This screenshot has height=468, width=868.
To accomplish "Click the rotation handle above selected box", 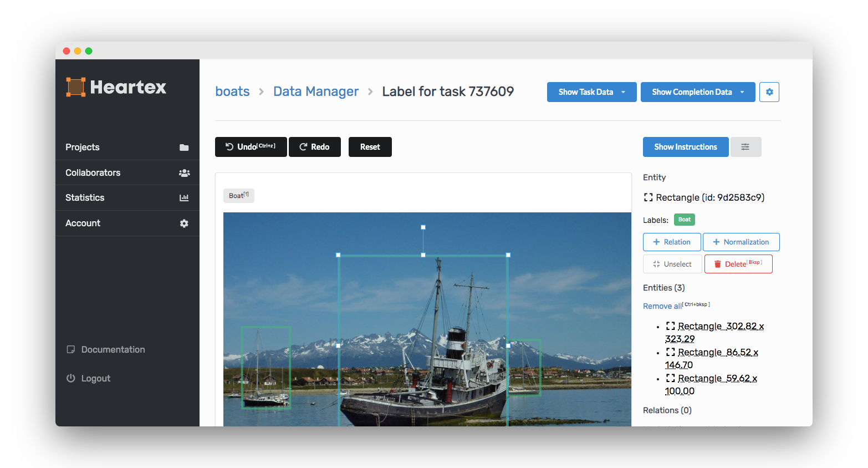I will pos(423,227).
